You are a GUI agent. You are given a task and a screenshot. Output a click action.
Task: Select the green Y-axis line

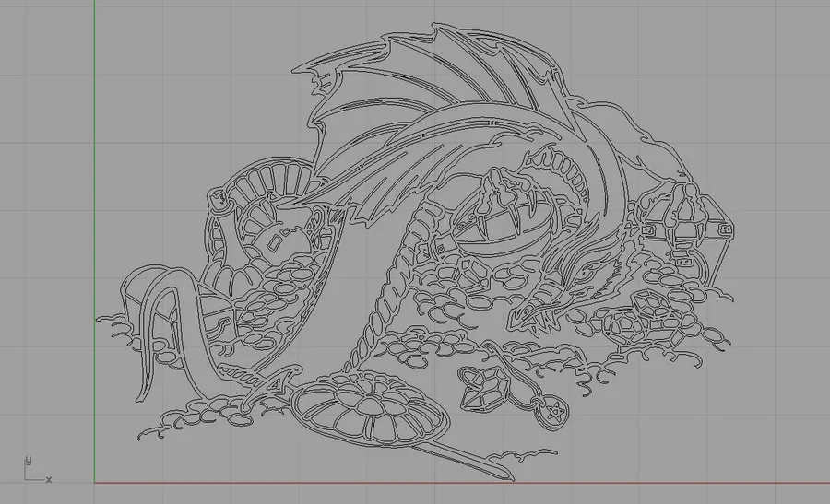[95, 241]
